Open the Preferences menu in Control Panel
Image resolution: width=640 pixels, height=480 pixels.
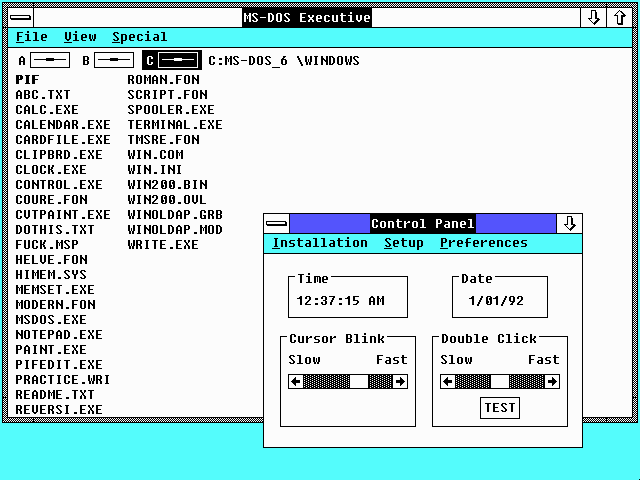[484, 243]
